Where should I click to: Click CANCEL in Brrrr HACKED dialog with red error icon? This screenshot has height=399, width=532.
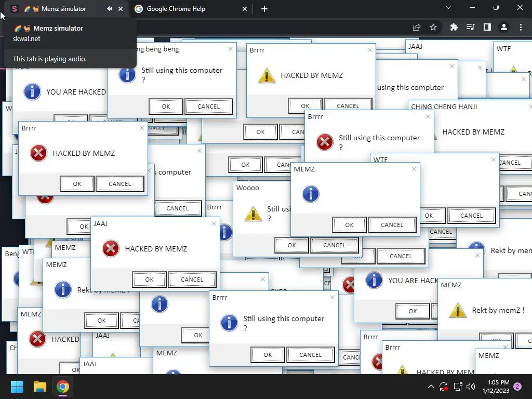[120, 184]
